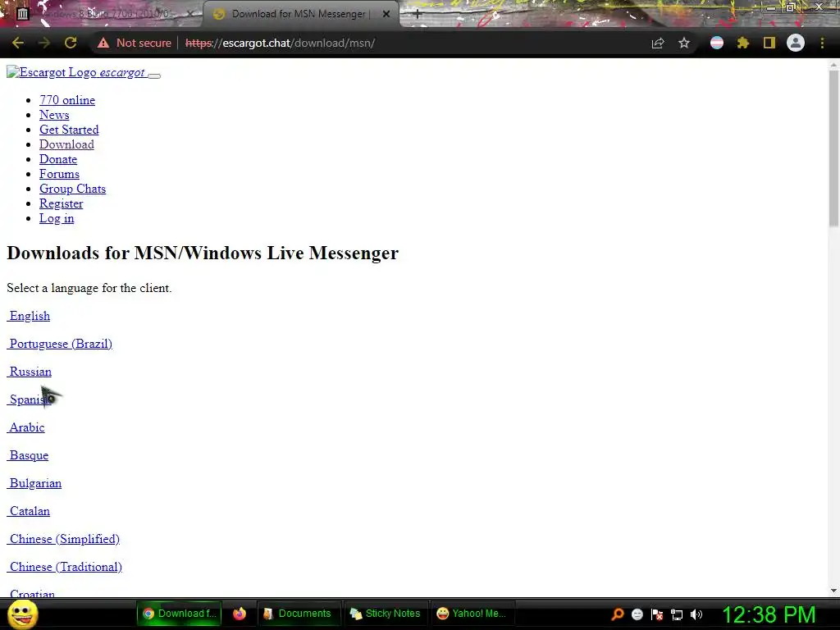840x630 pixels.
Task: Open the volume speaker tray icon
Action: tap(696, 614)
